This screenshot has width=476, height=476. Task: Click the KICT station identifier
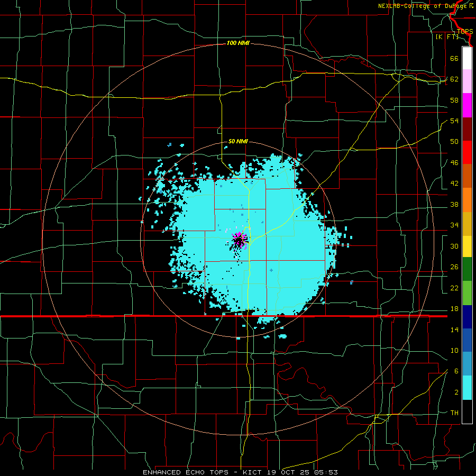(x=253, y=472)
